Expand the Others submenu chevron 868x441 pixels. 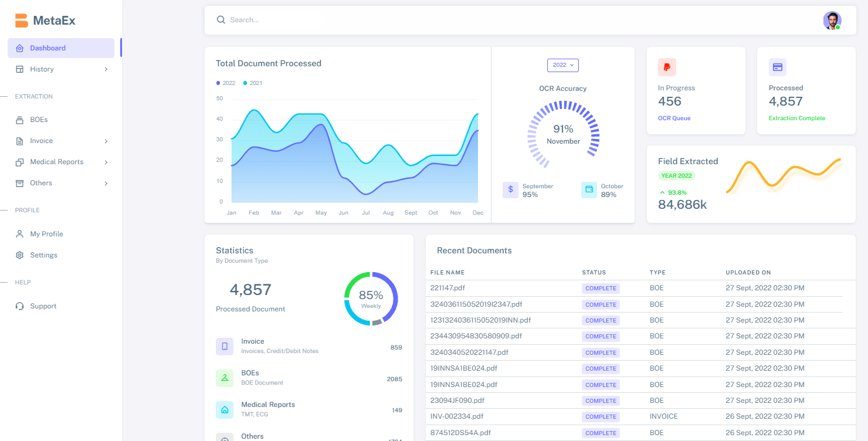pyautogui.click(x=106, y=184)
